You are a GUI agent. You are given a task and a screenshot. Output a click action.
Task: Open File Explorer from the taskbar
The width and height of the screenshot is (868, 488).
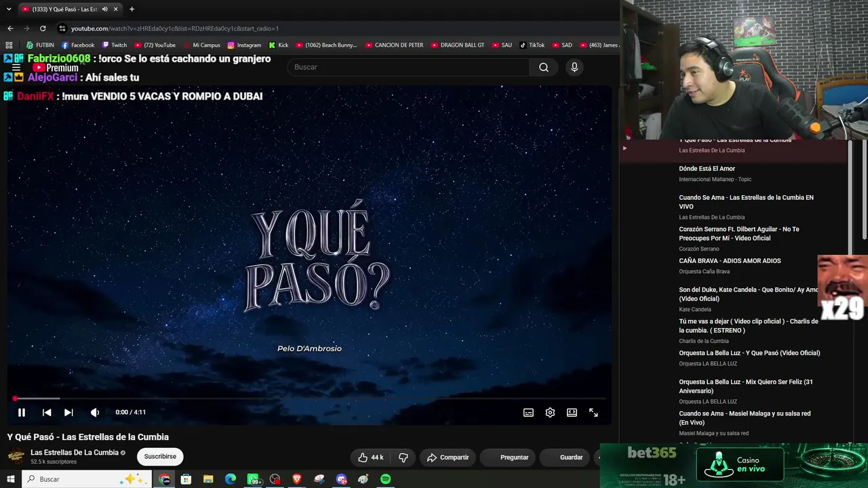point(208,479)
